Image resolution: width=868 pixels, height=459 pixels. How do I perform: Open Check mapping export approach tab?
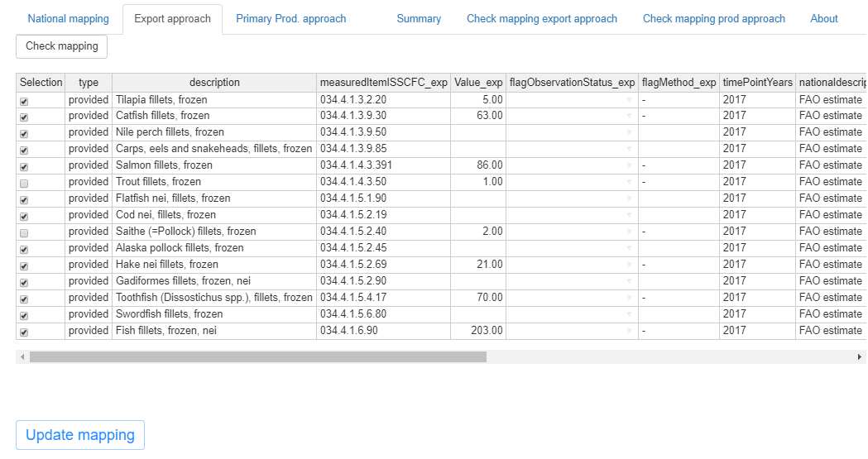point(542,19)
